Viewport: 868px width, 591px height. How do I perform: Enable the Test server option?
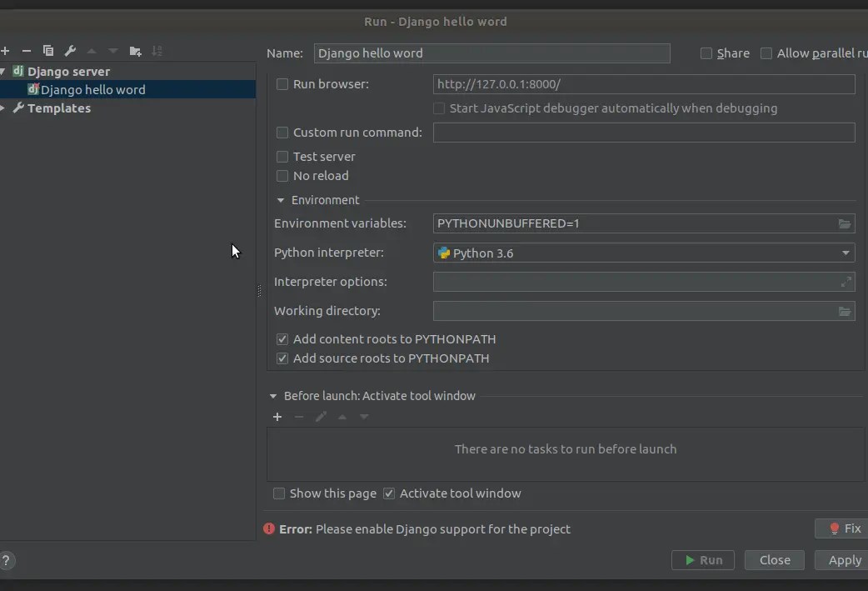pos(282,157)
